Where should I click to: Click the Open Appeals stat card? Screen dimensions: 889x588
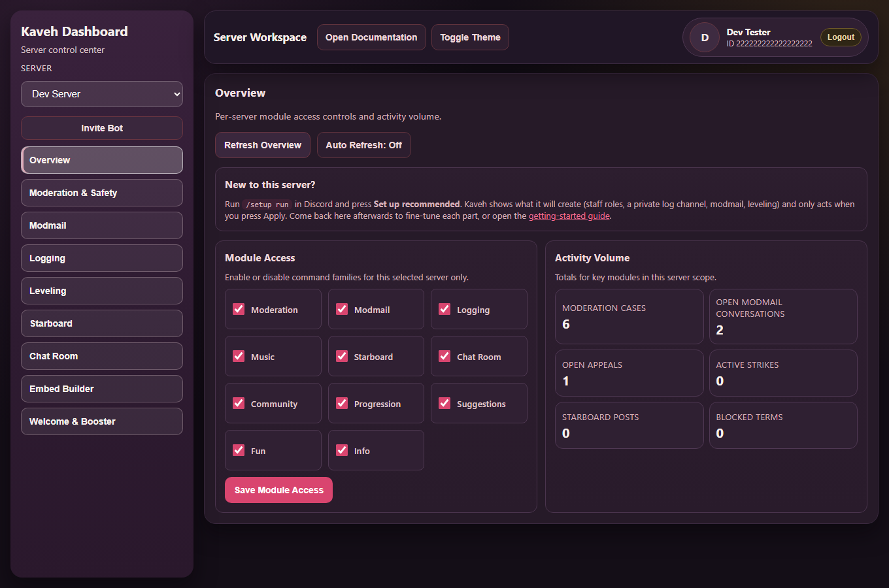pyautogui.click(x=629, y=373)
